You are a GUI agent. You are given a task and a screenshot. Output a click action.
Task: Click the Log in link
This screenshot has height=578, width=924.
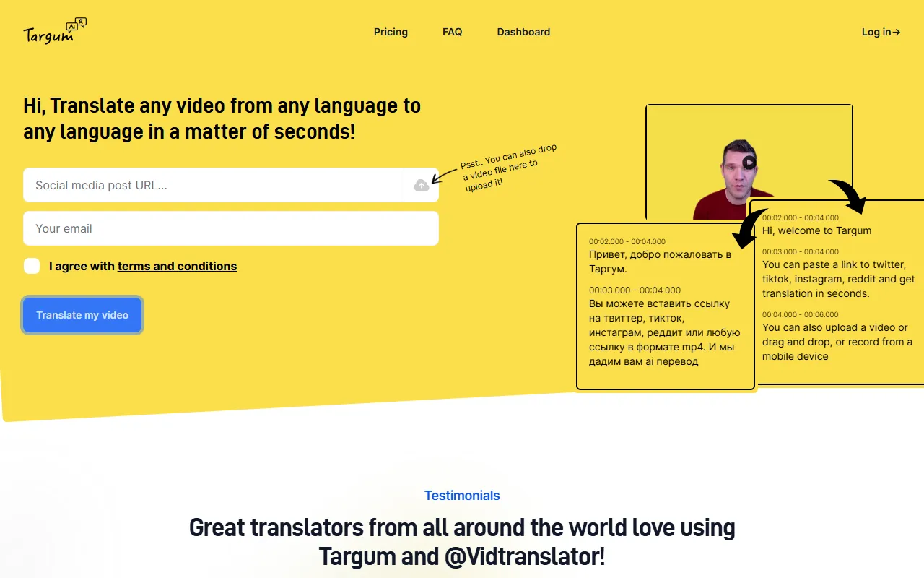[881, 32]
